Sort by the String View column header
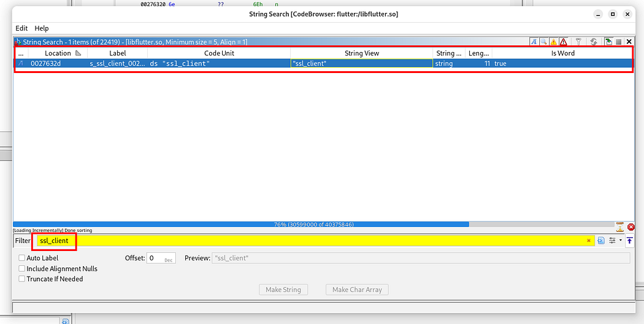This screenshot has width=644, height=324. click(361, 53)
